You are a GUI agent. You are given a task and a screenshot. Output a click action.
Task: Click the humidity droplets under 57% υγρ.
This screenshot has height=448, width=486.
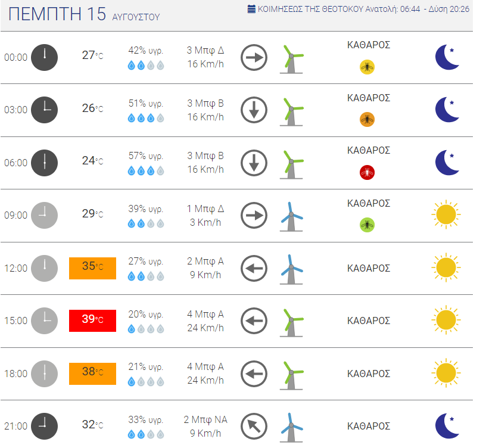pyautogui.click(x=146, y=170)
